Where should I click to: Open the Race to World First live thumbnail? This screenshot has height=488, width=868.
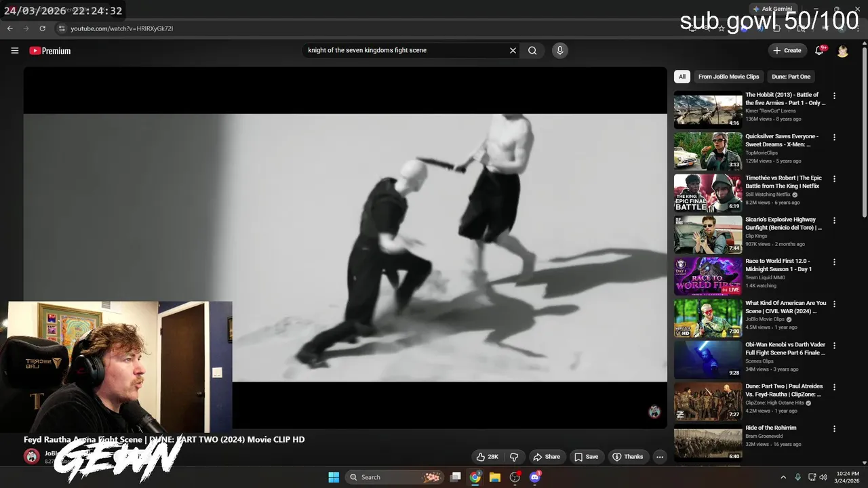(708, 276)
